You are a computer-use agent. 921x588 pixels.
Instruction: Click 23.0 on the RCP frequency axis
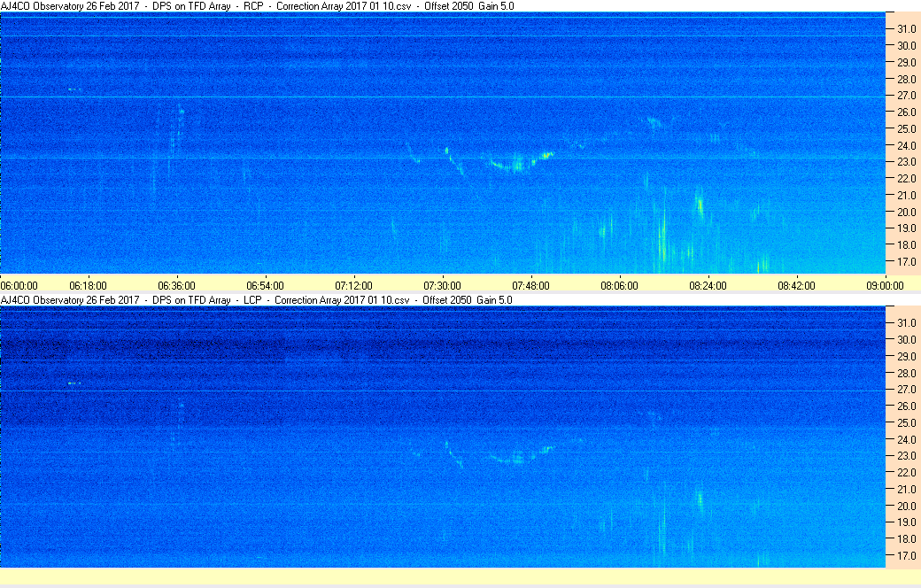[906, 161]
